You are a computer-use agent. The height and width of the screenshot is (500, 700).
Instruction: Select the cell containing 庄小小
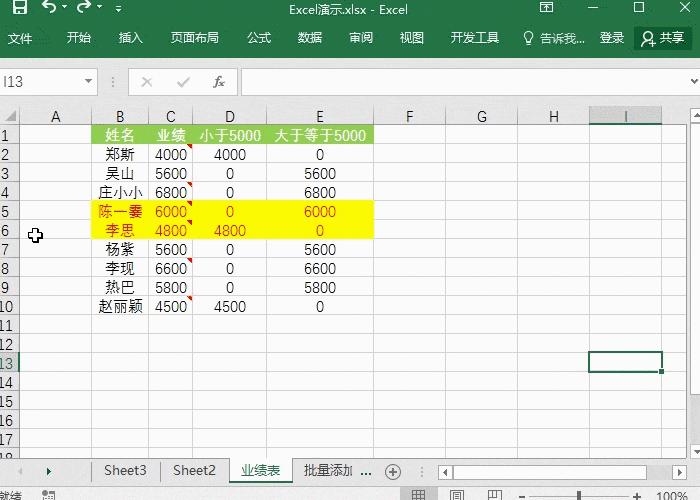click(120, 192)
